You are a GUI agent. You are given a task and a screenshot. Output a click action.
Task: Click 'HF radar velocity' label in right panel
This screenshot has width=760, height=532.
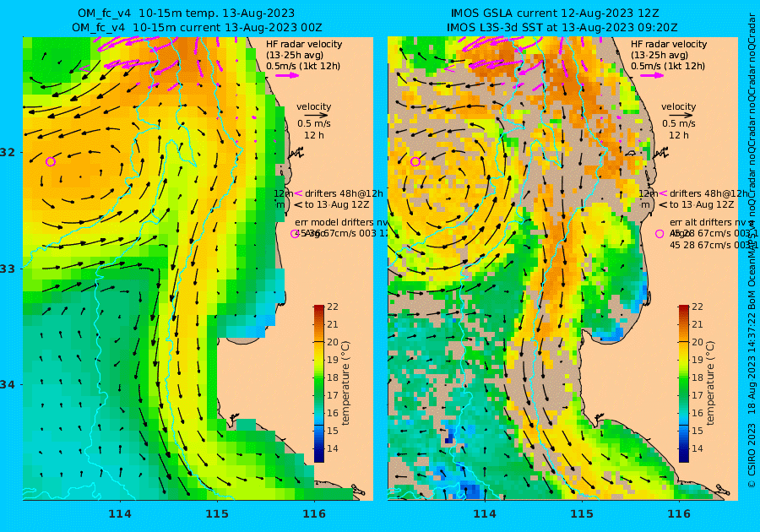click(x=669, y=44)
